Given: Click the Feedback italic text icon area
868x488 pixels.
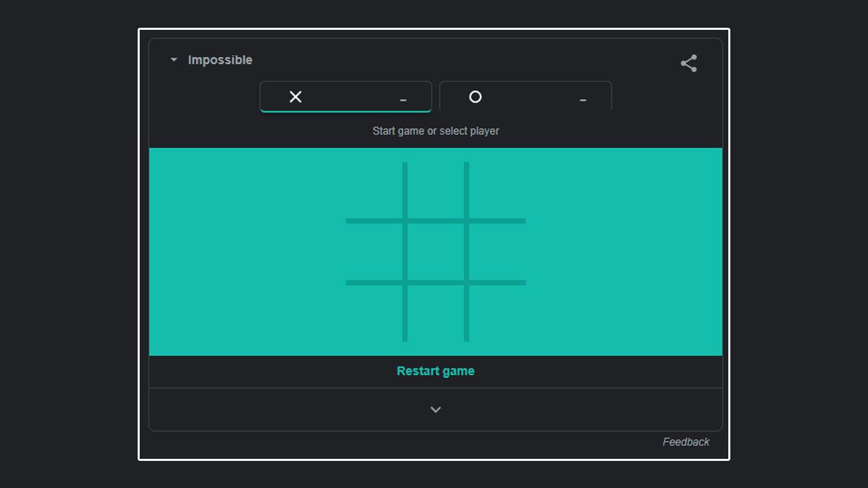Looking at the screenshot, I should [x=686, y=441].
